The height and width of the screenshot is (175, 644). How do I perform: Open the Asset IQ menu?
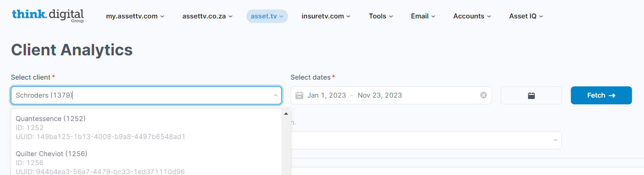(x=526, y=16)
